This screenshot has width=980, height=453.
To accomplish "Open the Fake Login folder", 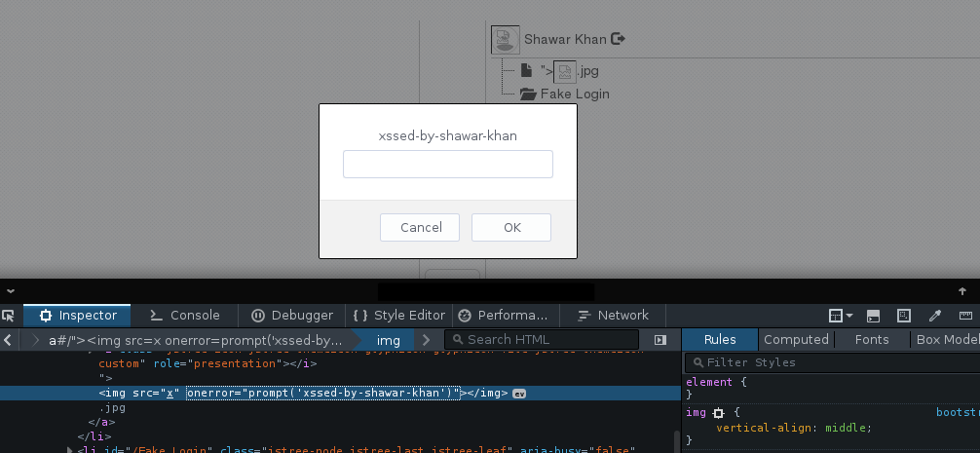I will [x=575, y=94].
